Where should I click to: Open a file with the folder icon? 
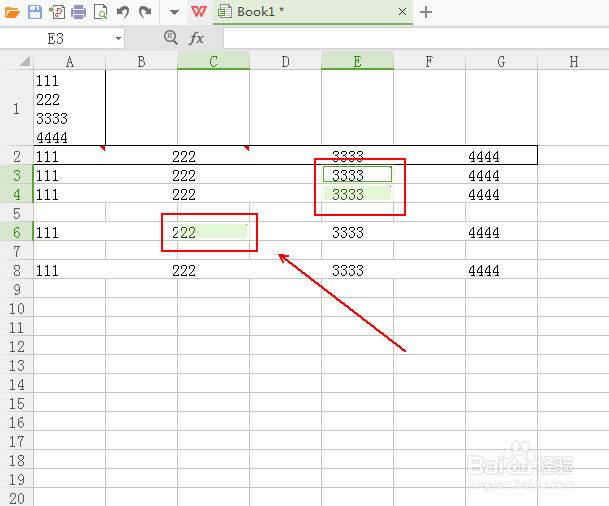pos(12,12)
